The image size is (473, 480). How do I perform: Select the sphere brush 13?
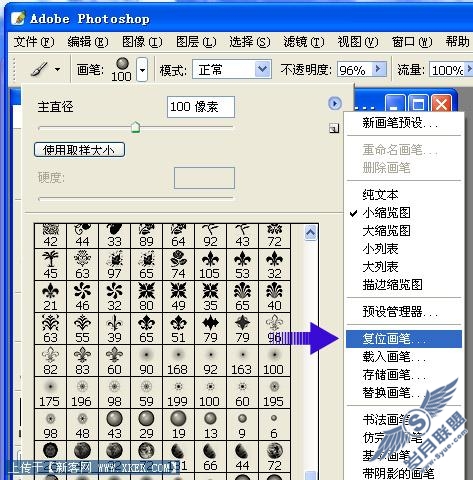click(210, 425)
